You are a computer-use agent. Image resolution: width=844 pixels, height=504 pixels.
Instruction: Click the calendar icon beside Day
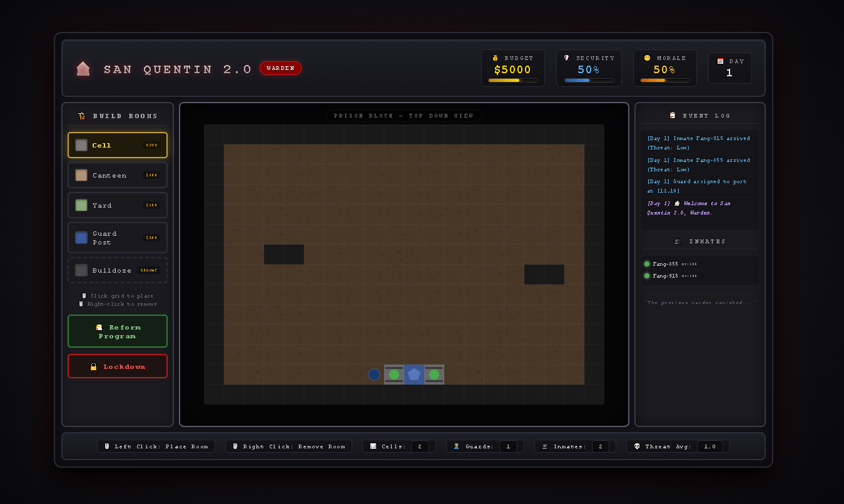click(720, 61)
